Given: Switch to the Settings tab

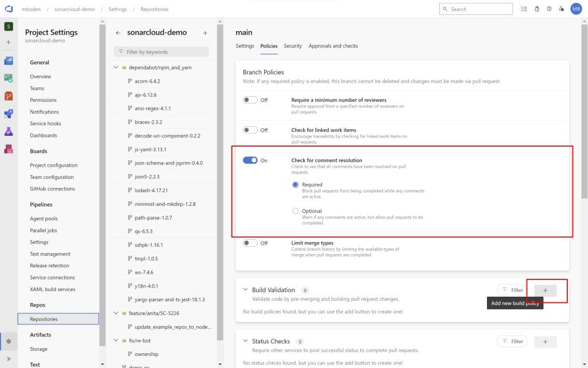Looking at the screenshot, I should pos(245,46).
